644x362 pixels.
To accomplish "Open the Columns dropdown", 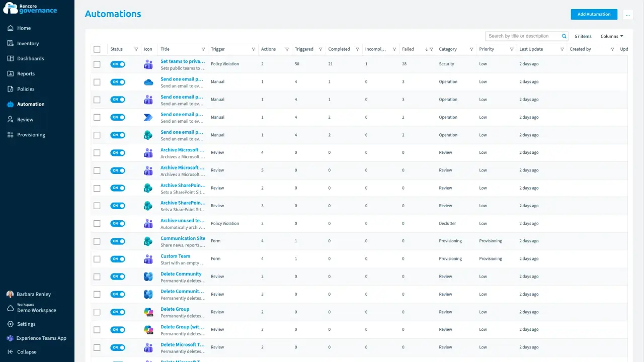I will coord(612,36).
